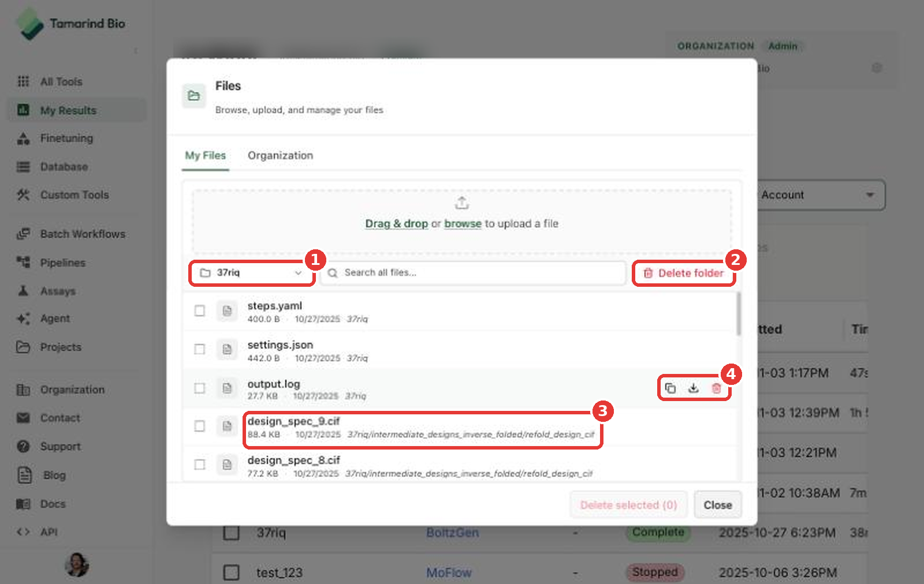Switch to the Organization tab

280,155
